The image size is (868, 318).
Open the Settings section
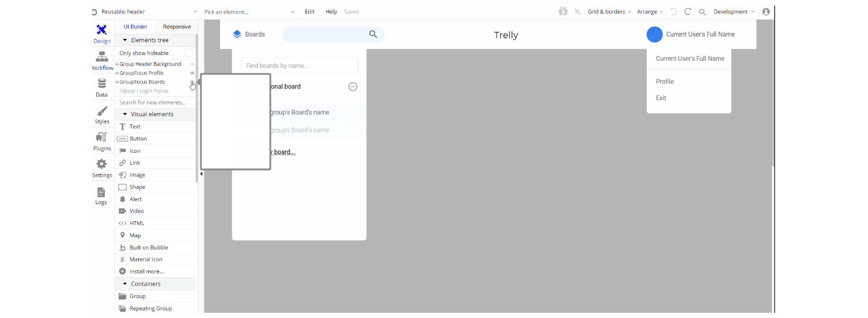(102, 168)
